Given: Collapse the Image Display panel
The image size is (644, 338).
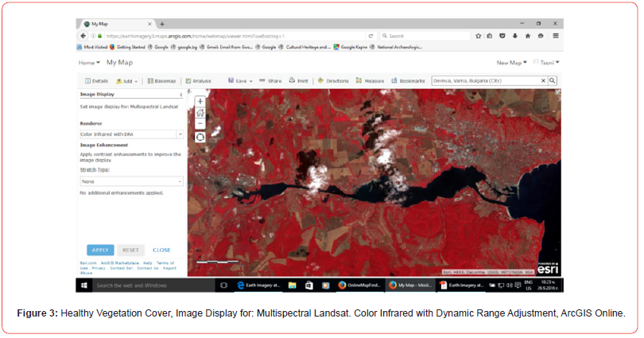Looking at the screenshot, I should coord(181,95).
